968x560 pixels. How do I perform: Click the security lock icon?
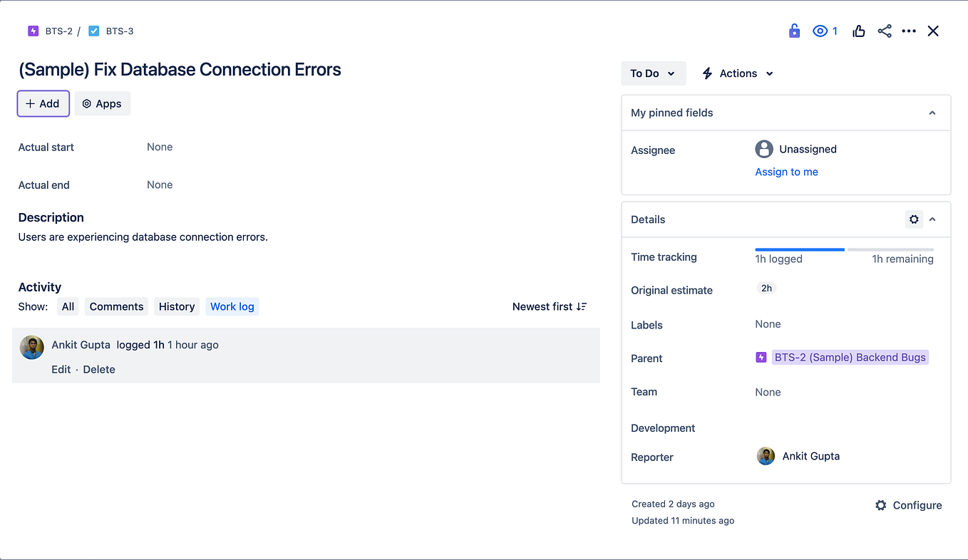tap(794, 31)
